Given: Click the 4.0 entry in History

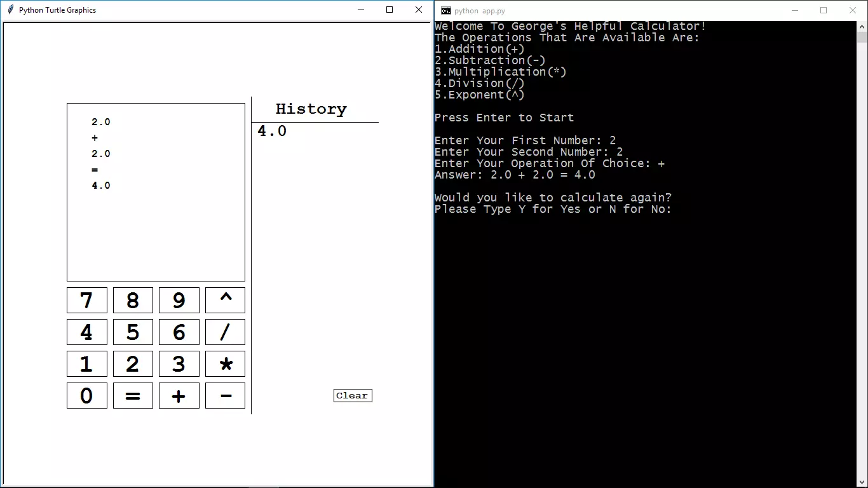Looking at the screenshot, I should 272,132.
